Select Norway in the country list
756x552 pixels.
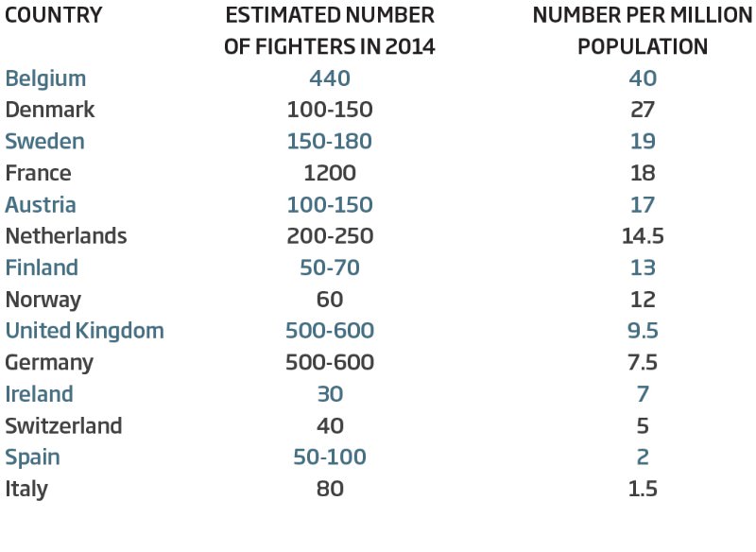[x=43, y=300]
